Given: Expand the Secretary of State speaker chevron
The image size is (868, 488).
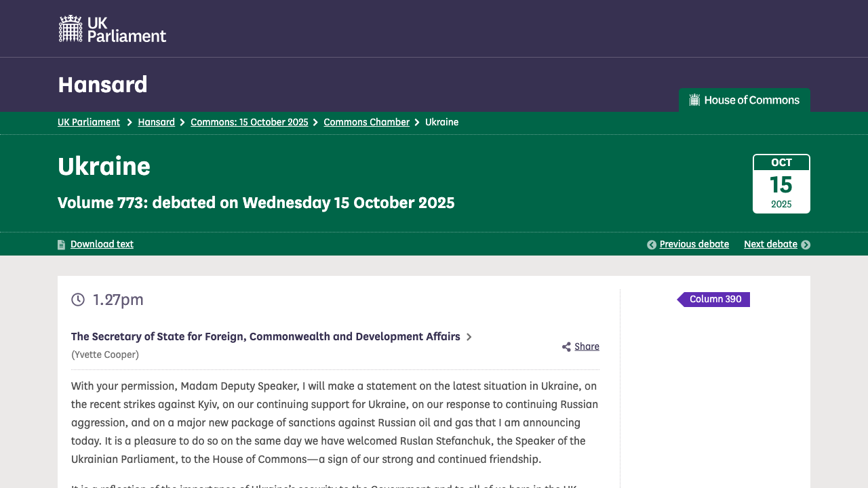Looking at the screenshot, I should [x=469, y=337].
